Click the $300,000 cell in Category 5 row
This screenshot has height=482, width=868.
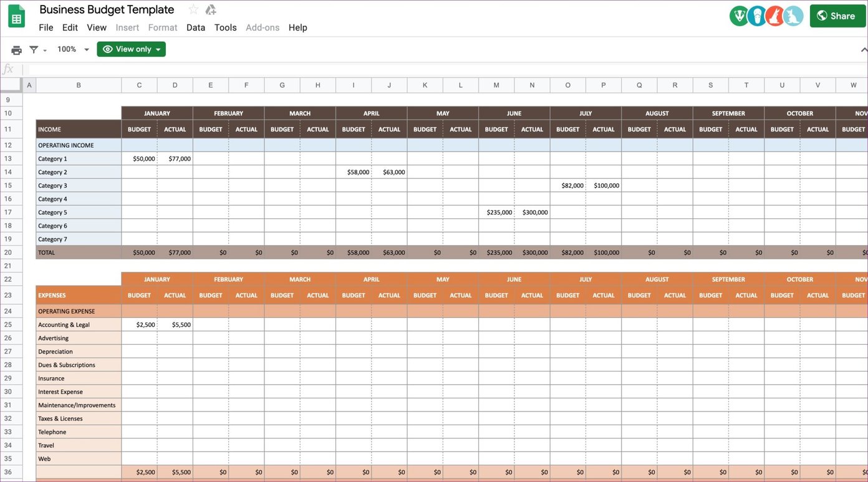(533, 213)
